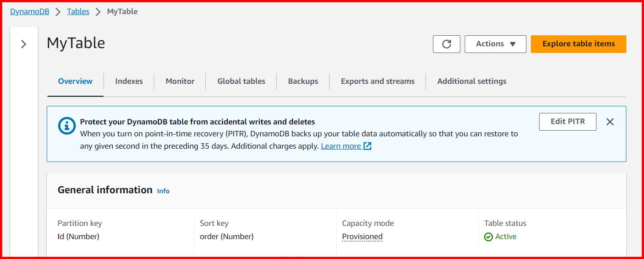The image size is (644, 259).
Task: Click the green Active status check icon
Action: click(x=489, y=236)
